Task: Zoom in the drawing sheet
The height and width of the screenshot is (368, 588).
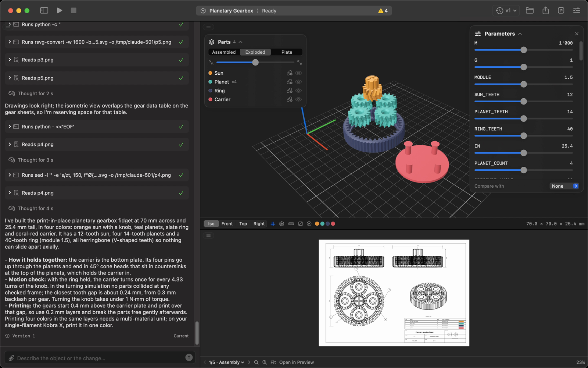Action: pos(265,362)
